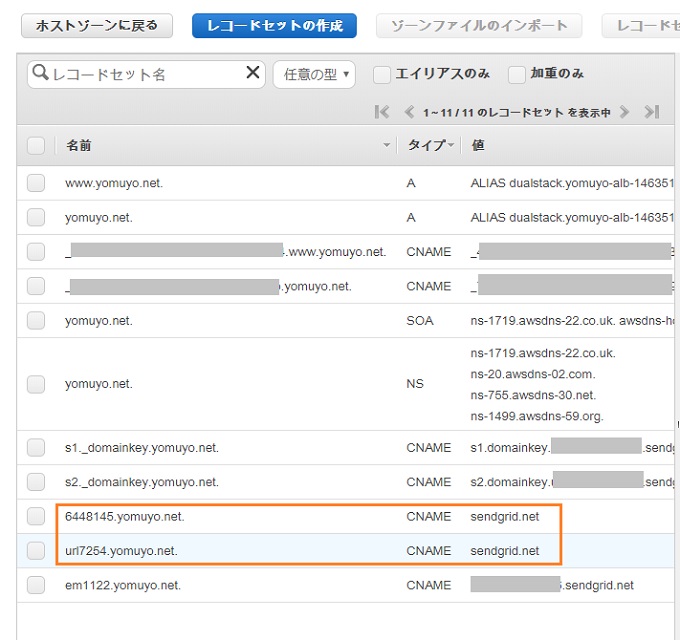Click ns-1499.awsdns-59.org. value

pos(537,416)
